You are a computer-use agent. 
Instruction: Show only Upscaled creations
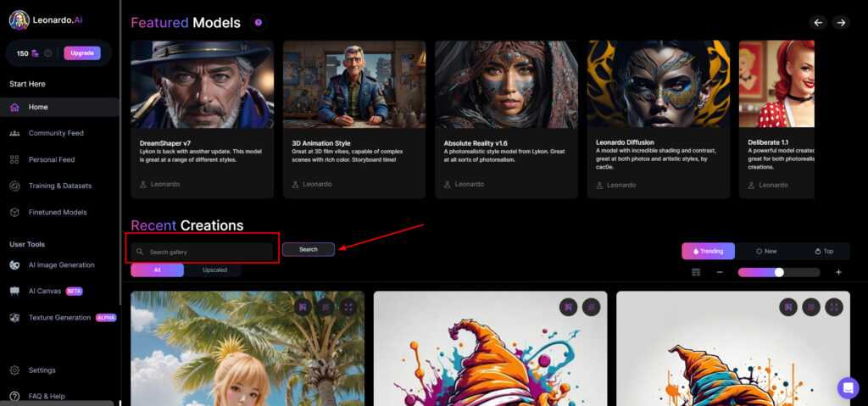pos(214,270)
